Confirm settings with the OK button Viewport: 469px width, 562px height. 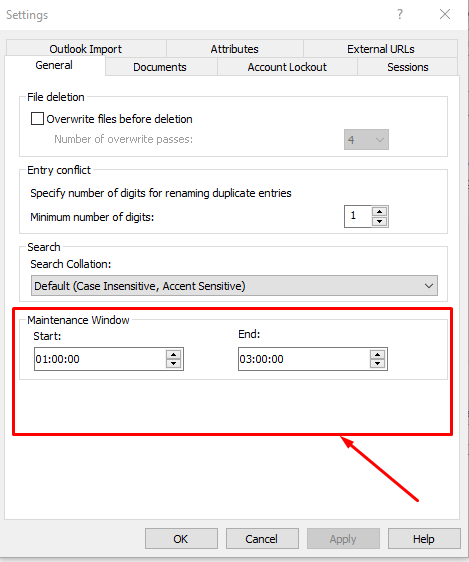click(x=181, y=539)
